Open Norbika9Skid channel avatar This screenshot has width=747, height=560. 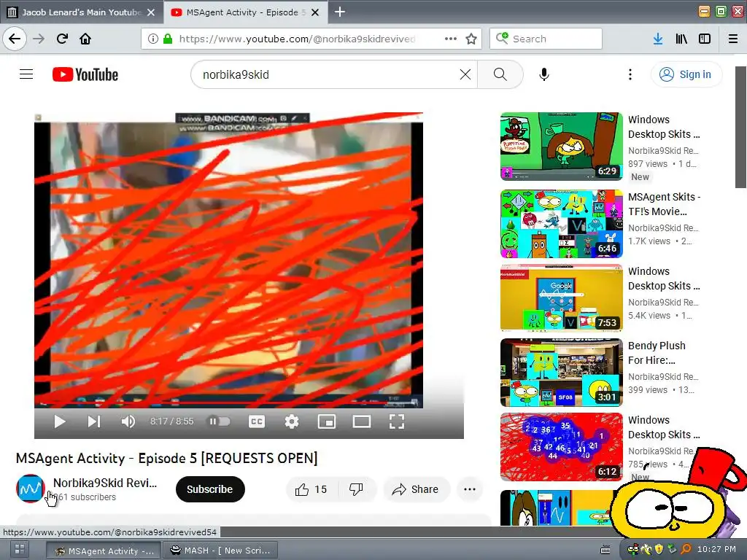click(x=31, y=488)
